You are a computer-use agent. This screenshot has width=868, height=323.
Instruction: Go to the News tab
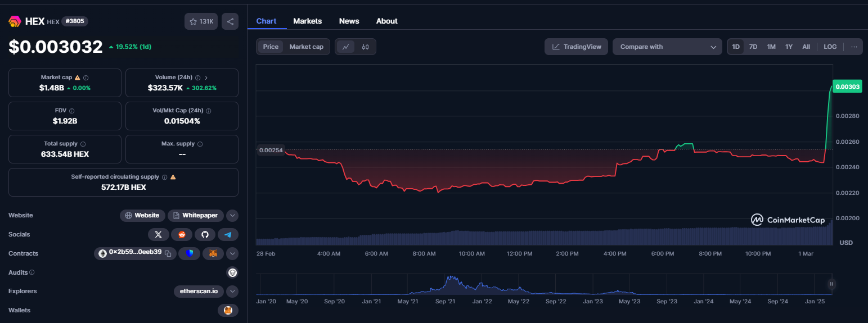pos(349,21)
